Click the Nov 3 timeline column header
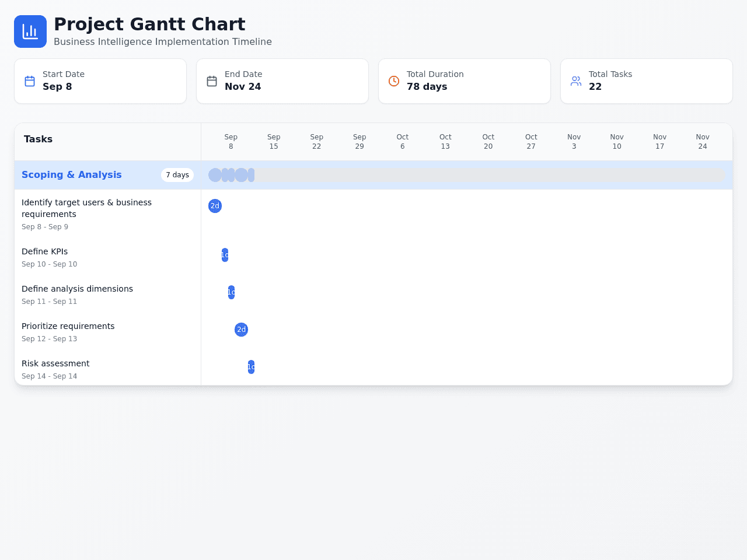The image size is (747, 560). [574, 142]
